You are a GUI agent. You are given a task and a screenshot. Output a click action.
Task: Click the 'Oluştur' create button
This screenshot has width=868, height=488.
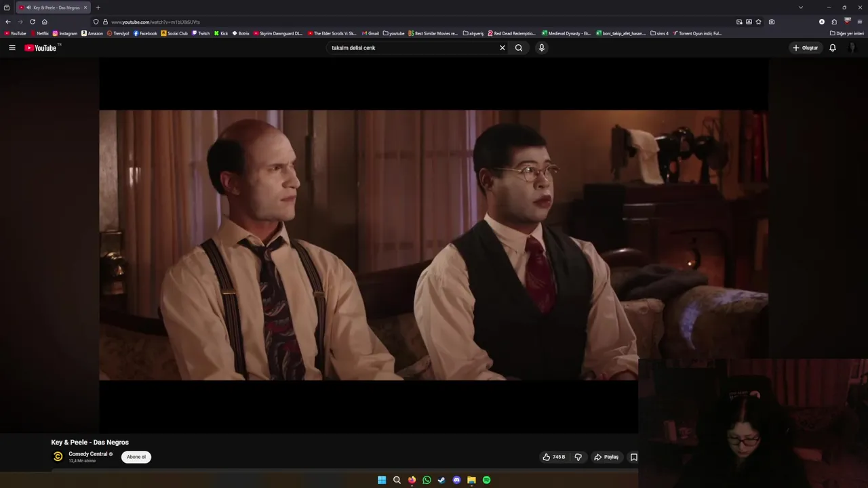[x=806, y=47]
